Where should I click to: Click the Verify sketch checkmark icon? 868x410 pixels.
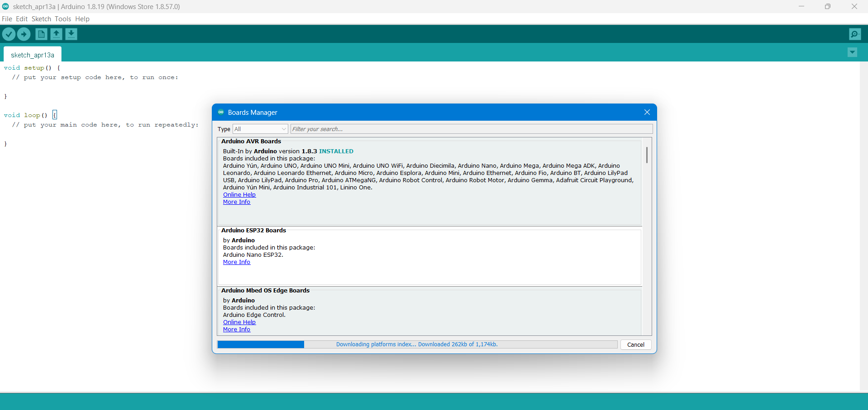(9, 34)
